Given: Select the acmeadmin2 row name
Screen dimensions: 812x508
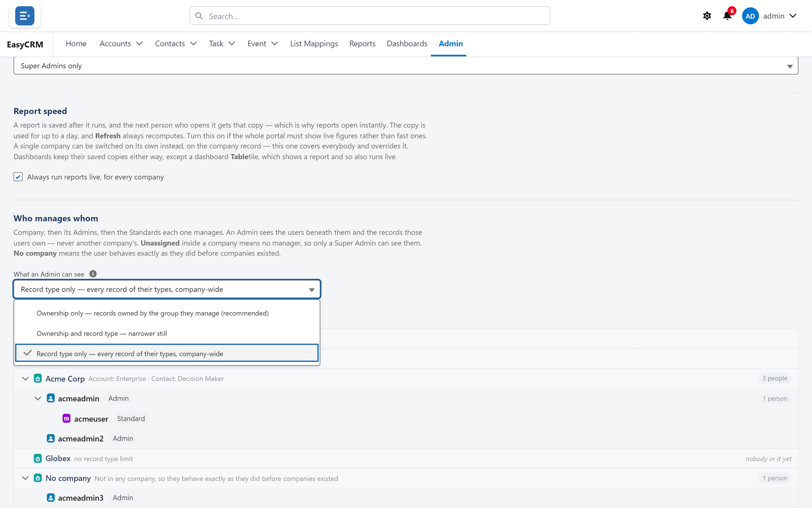Looking at the screenshot, I should click(x=81, y=439).
